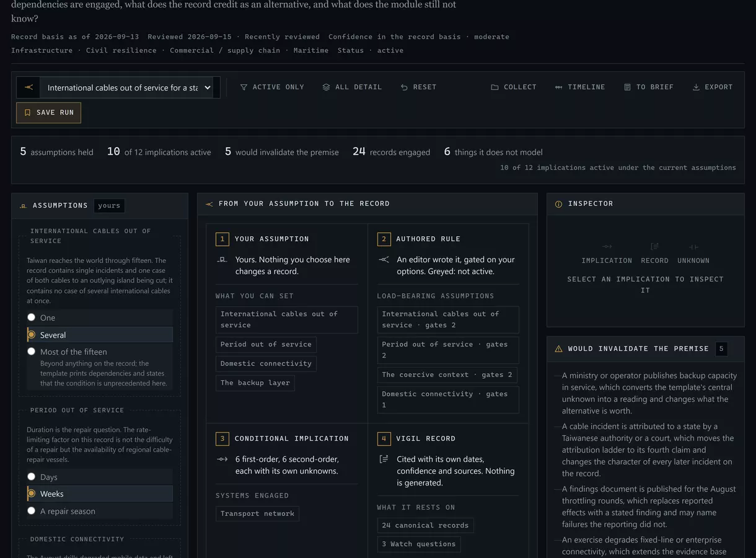Viewport: 756px width, 558px height.
Task: Click the person icon under YOUR ASSUMPTION
Action: pyautogui.click(x=222, y=260)
